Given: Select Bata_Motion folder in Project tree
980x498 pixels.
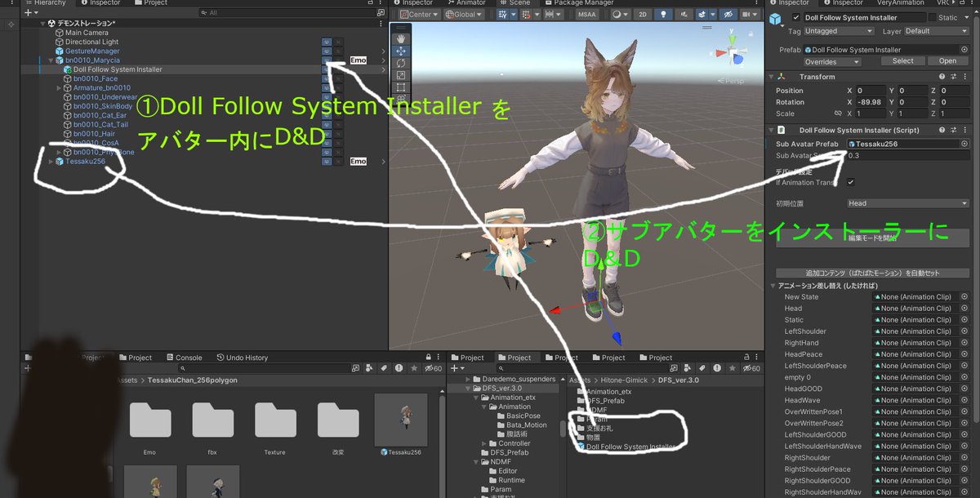Looking at the screenshot, I should point(526,425).
